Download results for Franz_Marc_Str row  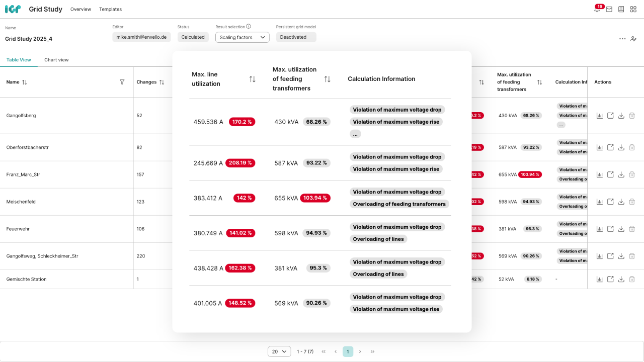pyautogui.click(x=621, y=174)
